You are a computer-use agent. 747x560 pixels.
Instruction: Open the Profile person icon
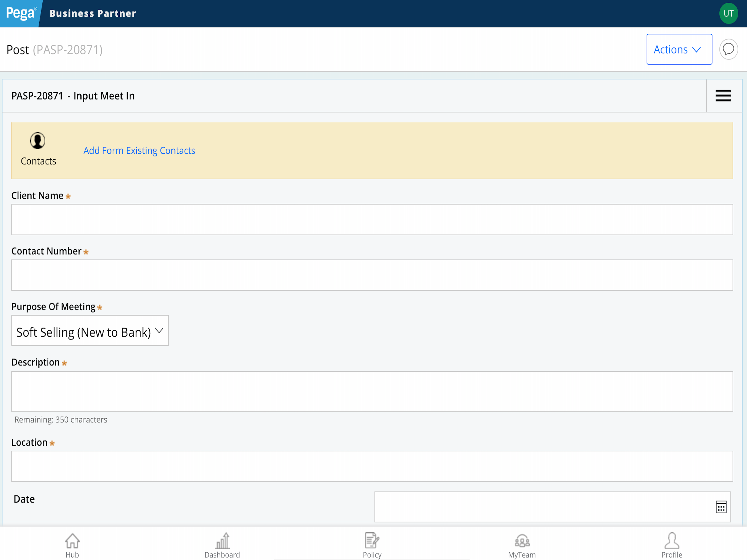(x=672, y=541)
